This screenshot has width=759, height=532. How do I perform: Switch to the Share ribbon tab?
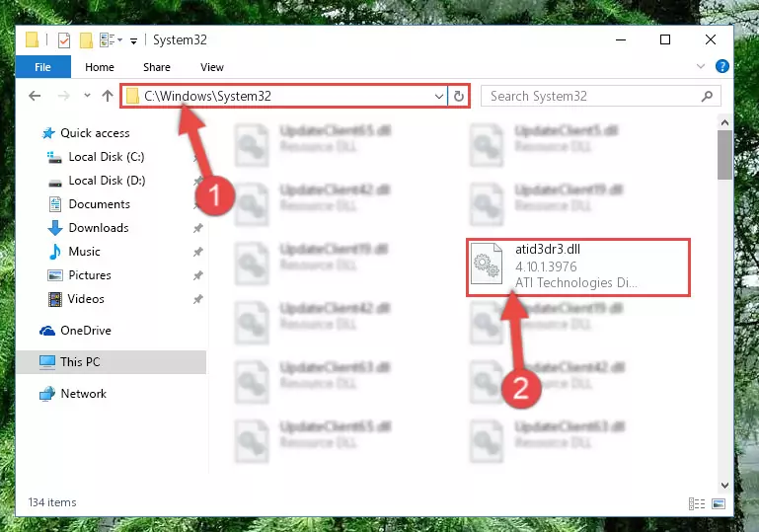pos(156,67)
